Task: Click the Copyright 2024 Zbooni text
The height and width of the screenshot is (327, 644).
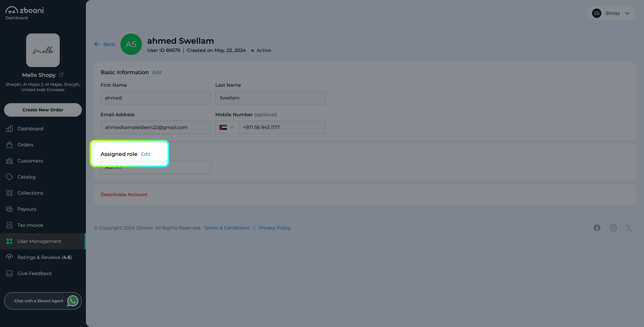Action: click(147, 228)
